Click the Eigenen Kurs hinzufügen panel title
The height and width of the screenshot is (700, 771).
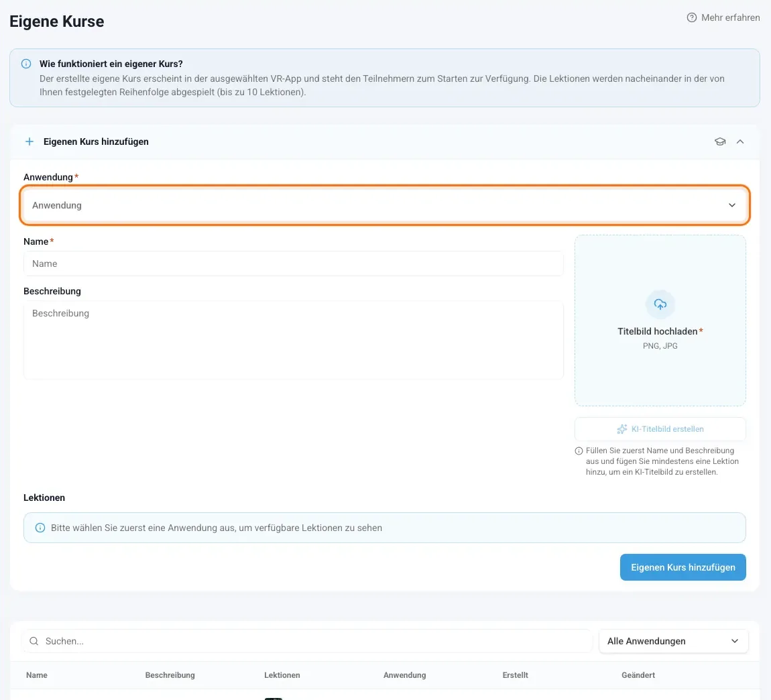(96, 141)
